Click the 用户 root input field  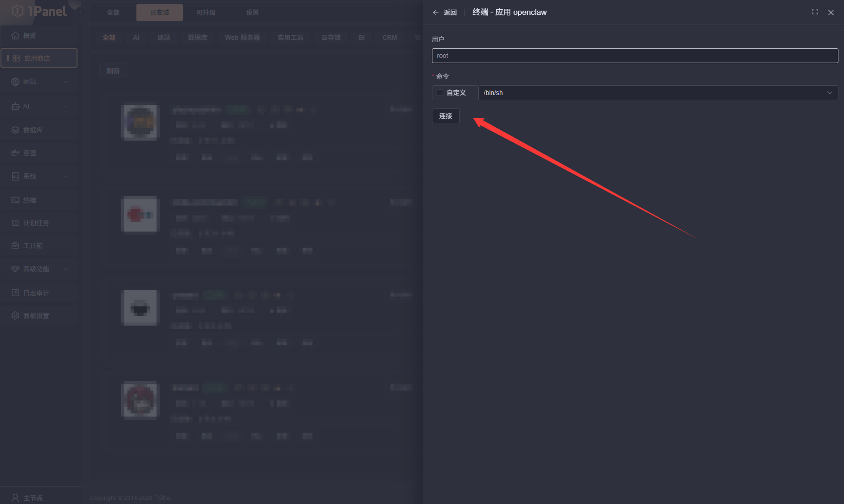pos(634,56)
